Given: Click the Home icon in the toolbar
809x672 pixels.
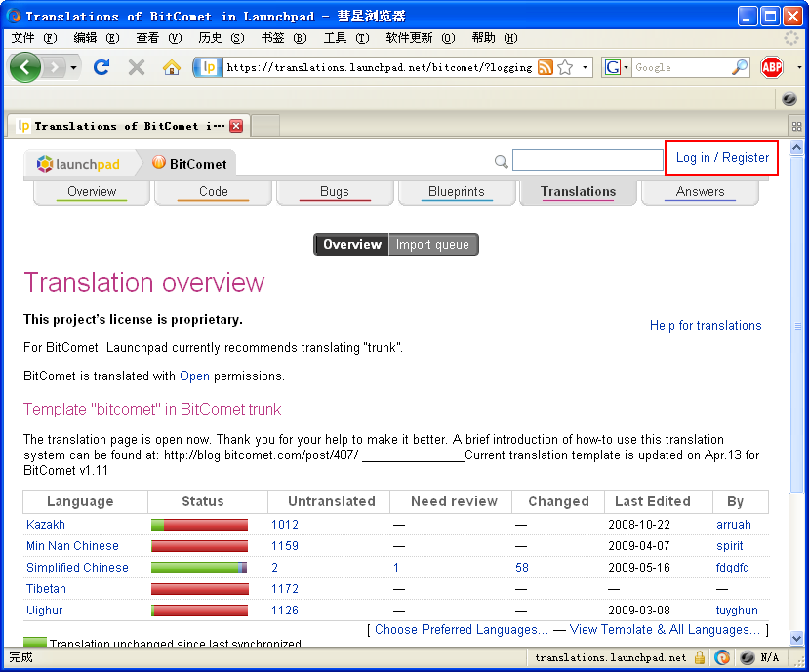Looking at the screenshot, I should 172,67.
